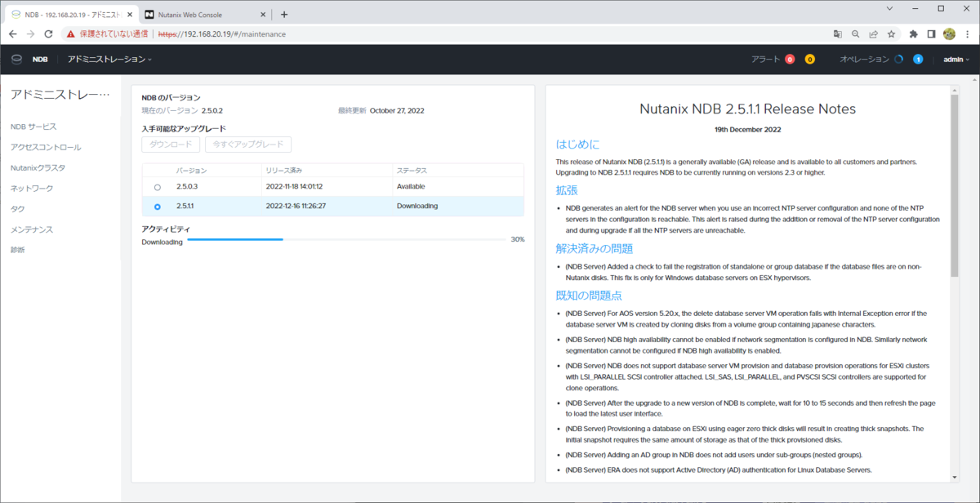980x503 pixels.
Task: Open NDB サービス in the sidebar
Action: pyautogui.click(x=33, y=127)
